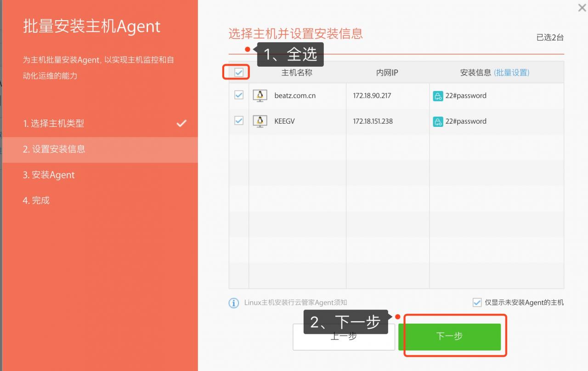Click the checkmark next to 选择主机类型
Image resolution: width=588 pixels, height=371 pixels.
[182, 123]
